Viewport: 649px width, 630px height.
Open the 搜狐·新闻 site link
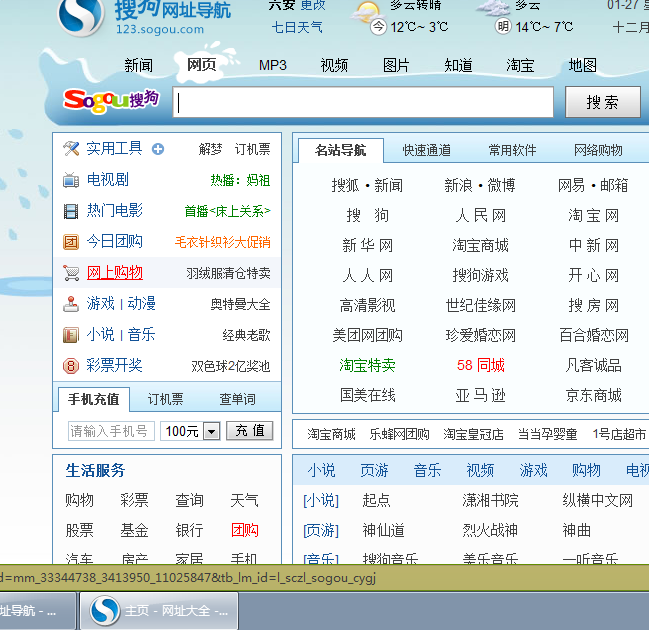point(367,185)
